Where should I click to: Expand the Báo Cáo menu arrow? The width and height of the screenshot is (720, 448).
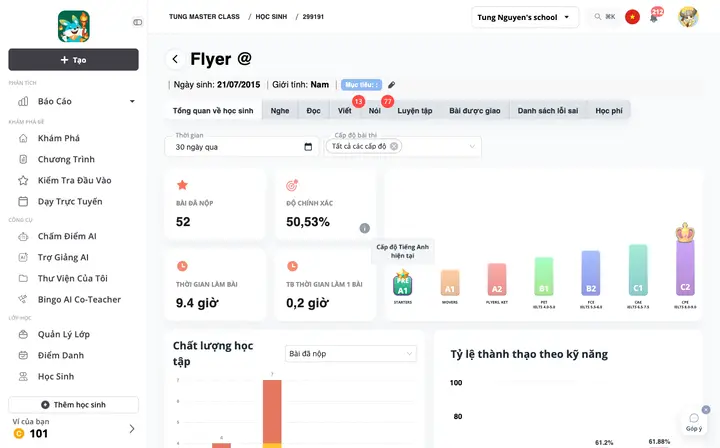[132, 101]
